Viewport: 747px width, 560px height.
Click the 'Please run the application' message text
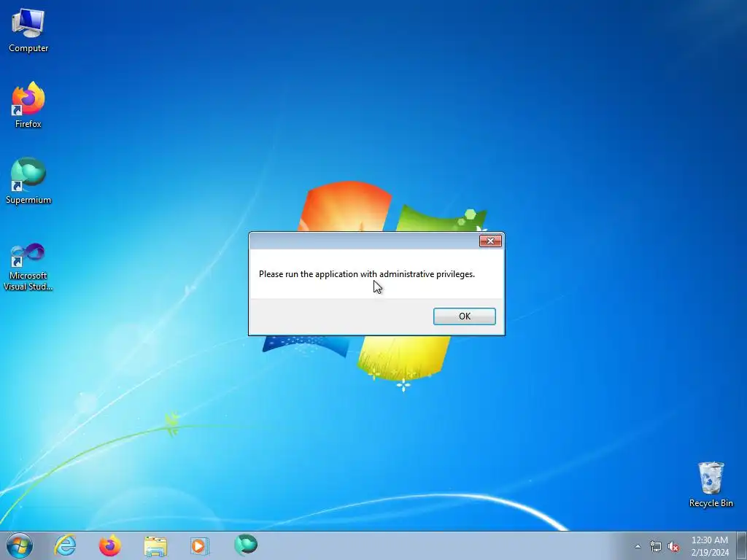tap(367, 274)
